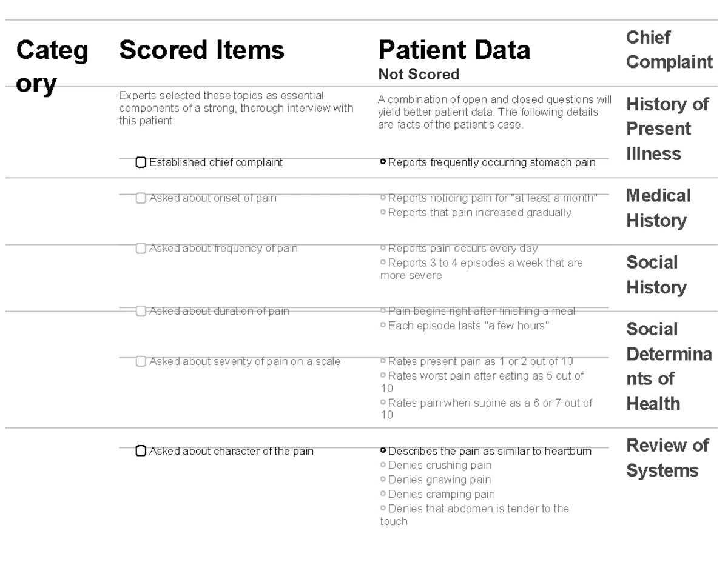Select Asked about character of the pain checkbox
The height and width of the screenshot is (562, 728).
pos(141,451)
